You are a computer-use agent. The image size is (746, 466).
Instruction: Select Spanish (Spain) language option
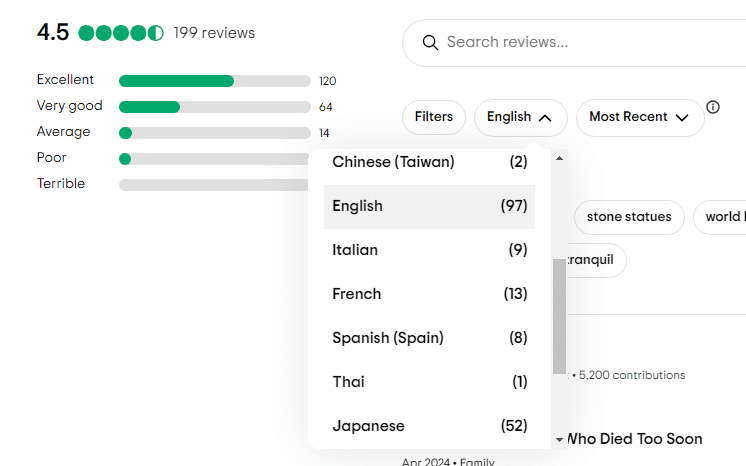coord(429,338)
